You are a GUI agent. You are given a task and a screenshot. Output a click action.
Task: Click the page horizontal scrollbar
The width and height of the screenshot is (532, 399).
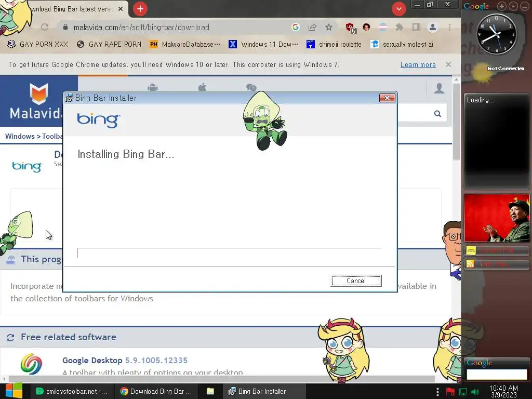[x=221, y=379]
